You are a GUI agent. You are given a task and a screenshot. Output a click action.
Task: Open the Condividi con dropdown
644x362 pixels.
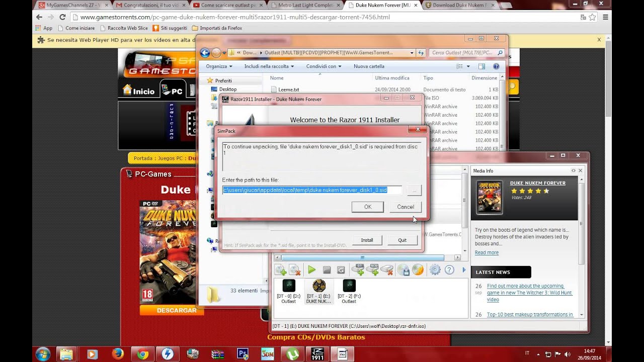[x=324, y=66]
